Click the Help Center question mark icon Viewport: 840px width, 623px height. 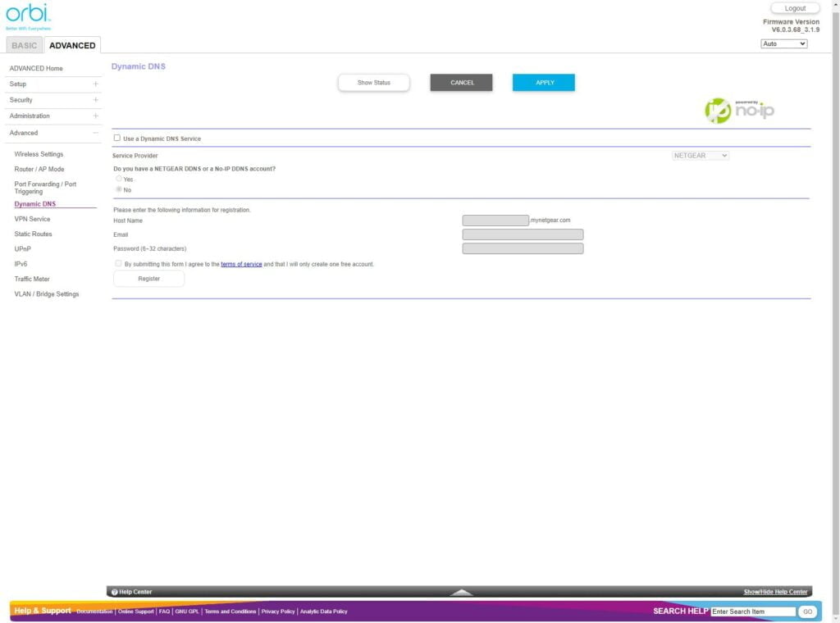[115, 592]
